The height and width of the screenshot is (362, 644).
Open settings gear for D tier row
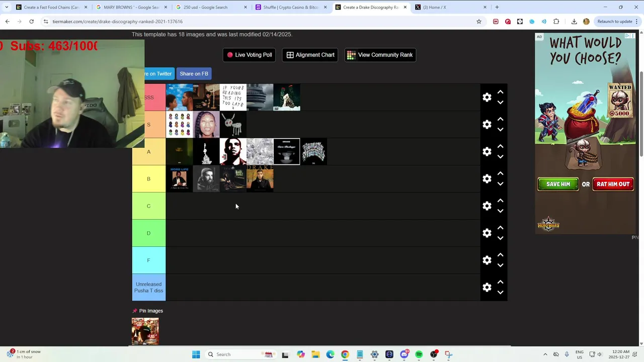point(487,233)
